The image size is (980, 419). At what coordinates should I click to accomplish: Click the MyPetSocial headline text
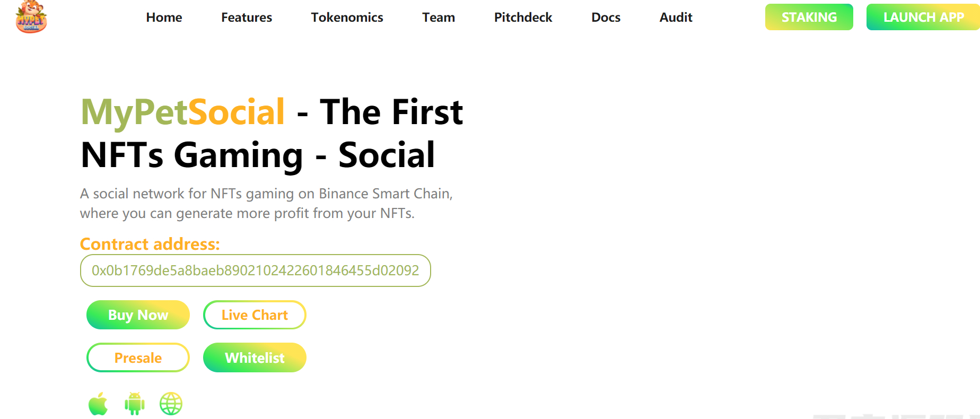(183, 112)
